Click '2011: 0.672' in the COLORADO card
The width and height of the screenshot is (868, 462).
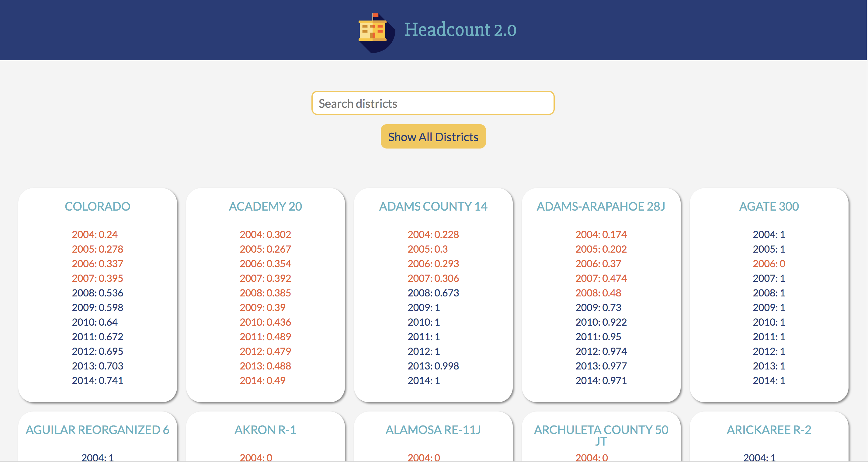coord(97,337)
